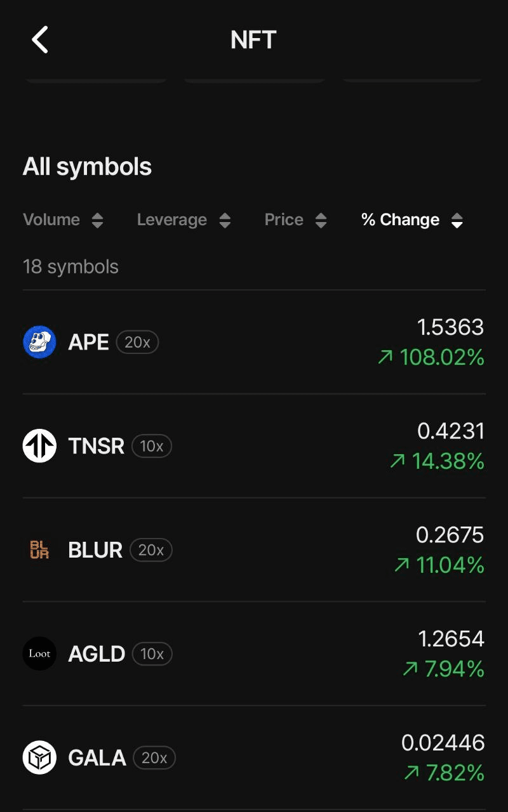Tap the AGLD Loot logo icon
508x812 pixels.
pyautogui.click(x=39, y=653)
